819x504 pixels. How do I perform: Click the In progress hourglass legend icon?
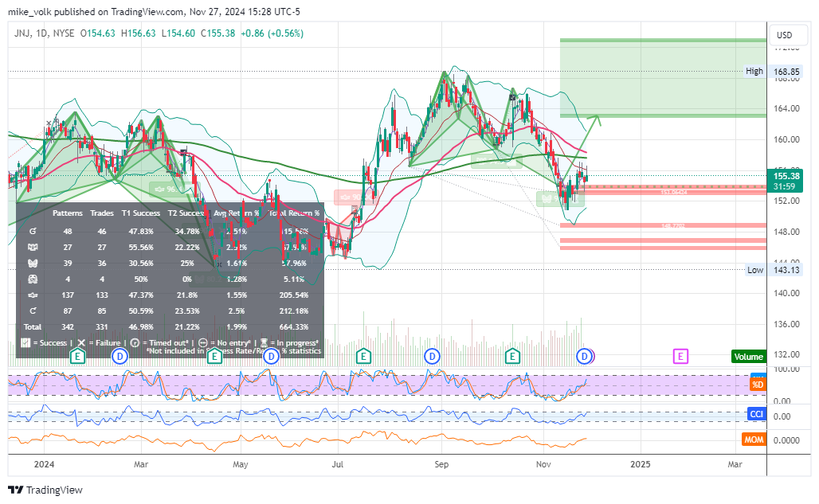tap(264, 343)
